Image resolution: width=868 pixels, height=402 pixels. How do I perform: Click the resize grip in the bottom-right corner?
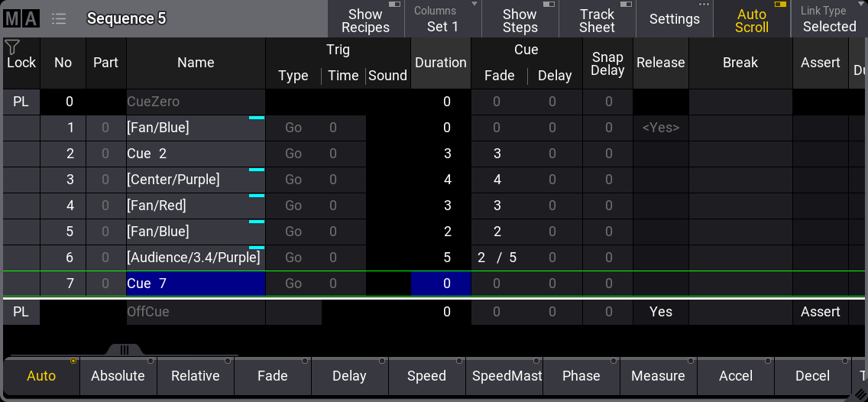(x=859, y=394)
